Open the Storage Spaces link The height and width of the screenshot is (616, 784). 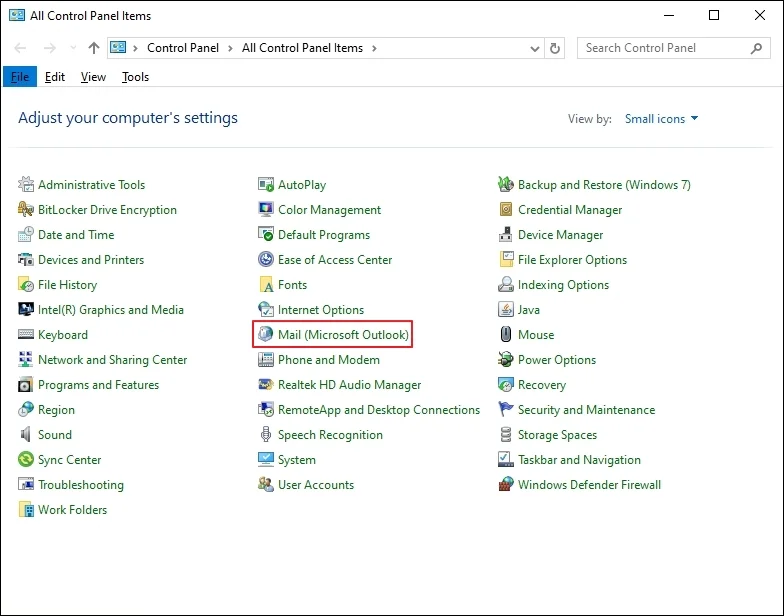[558, 434]
